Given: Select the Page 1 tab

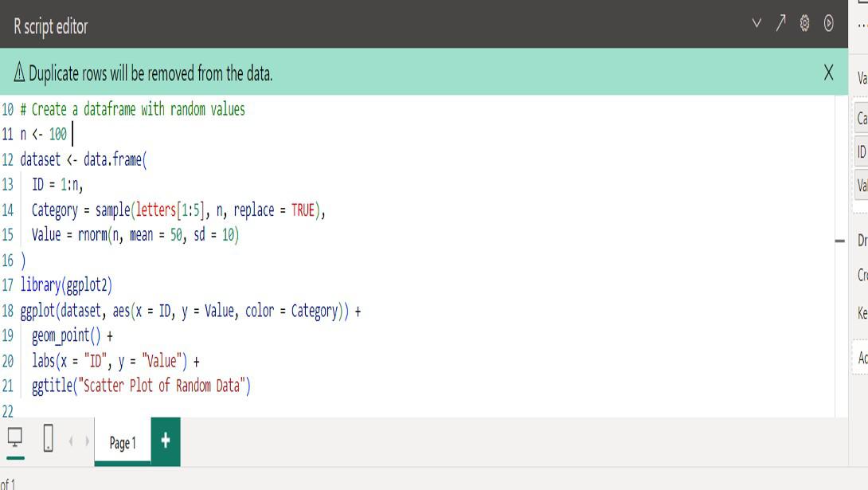Looking at the screenshot, I should pos(123,442).
